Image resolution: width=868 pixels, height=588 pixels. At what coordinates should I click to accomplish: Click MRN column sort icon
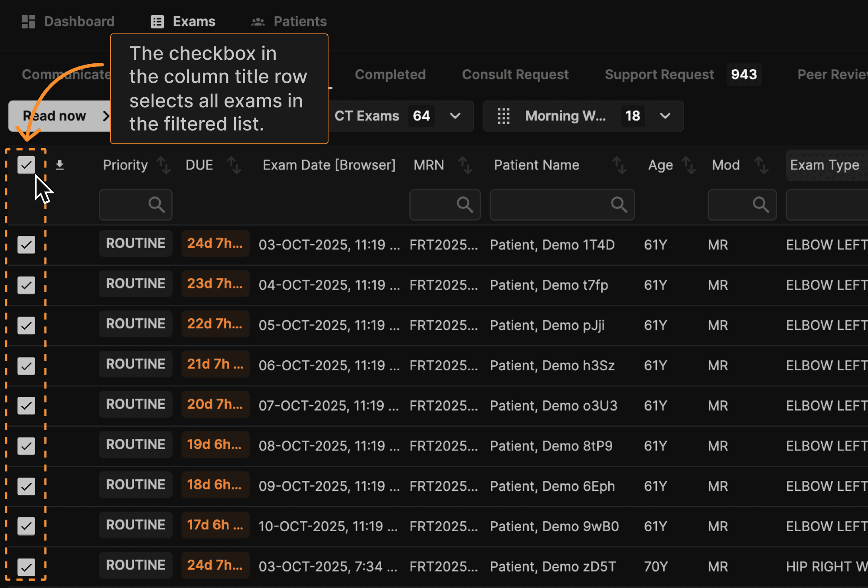click(465, 165)
